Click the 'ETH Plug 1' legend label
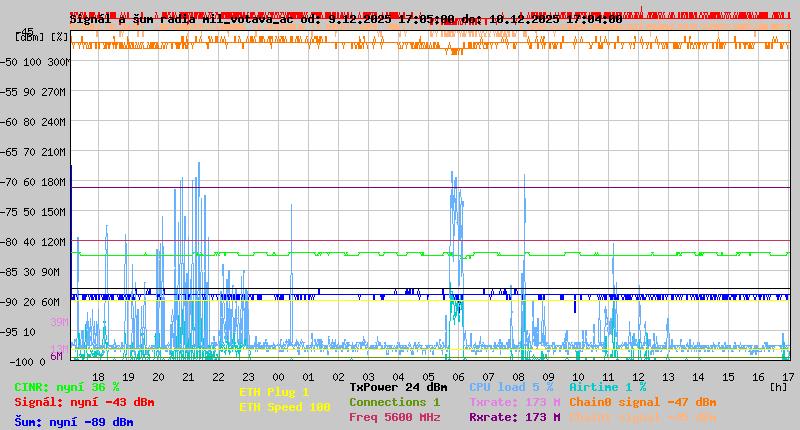Image resolution: width=800 pixels, height=430 pixels. coord(274,392)
